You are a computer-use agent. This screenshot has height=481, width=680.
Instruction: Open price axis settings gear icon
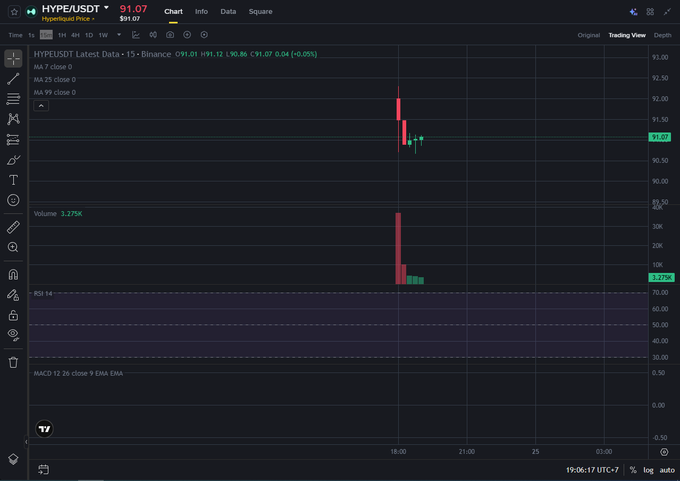[x=664, y=452]
